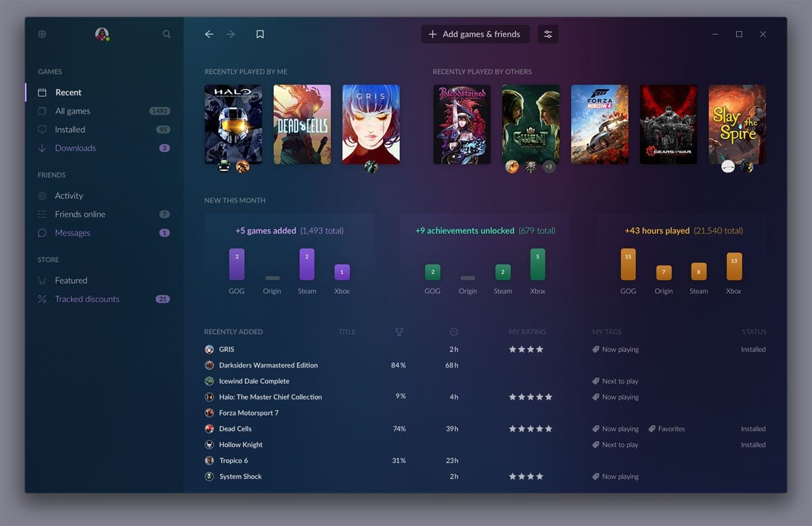Image resolution: width=812 pixels, height=526 pixels.
Task: Go back with the left arrow
Action: coord(209,34)
